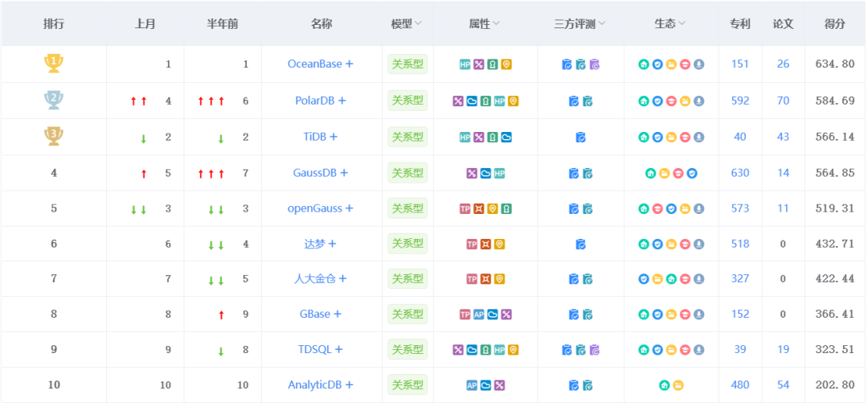Click the download icon in 达梦 row

pos(699,244)
